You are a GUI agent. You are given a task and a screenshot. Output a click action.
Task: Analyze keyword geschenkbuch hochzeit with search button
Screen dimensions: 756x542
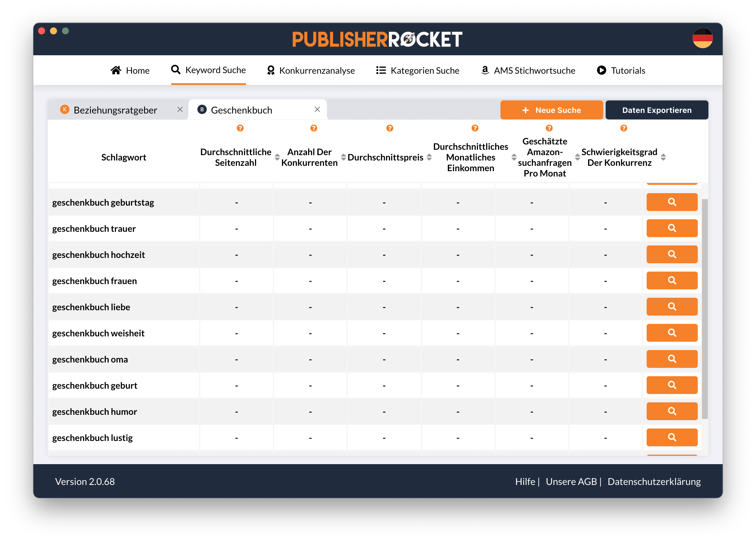[x=672, y=254]
